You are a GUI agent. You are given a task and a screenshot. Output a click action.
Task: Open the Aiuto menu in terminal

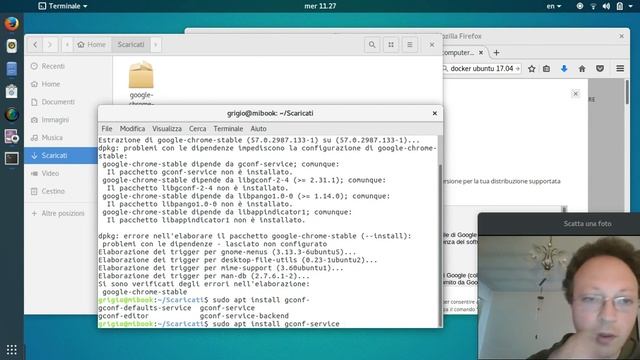(x=258, y=129)
